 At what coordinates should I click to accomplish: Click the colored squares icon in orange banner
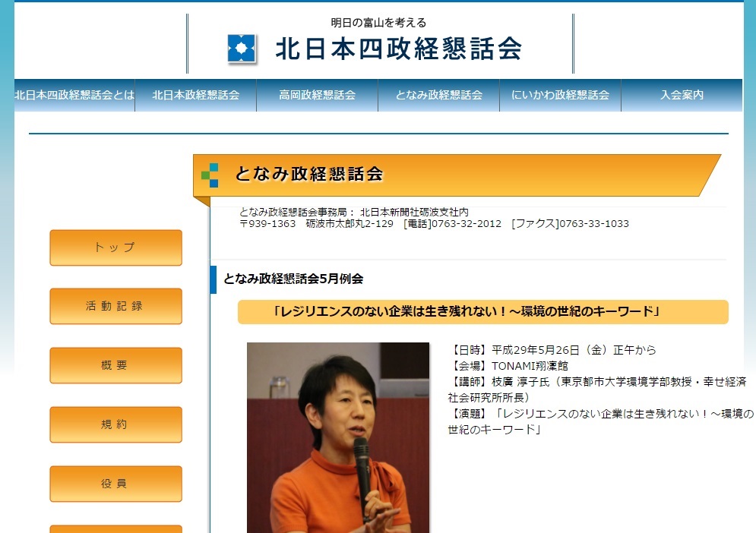[210, 175]
